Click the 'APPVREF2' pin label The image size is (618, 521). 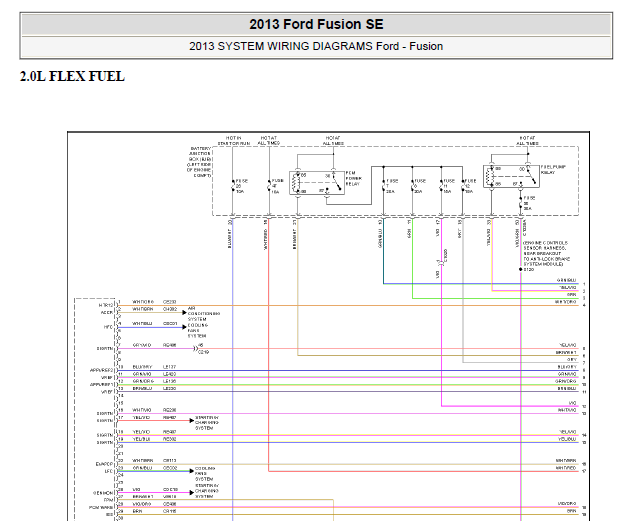(x=101, y=370)
